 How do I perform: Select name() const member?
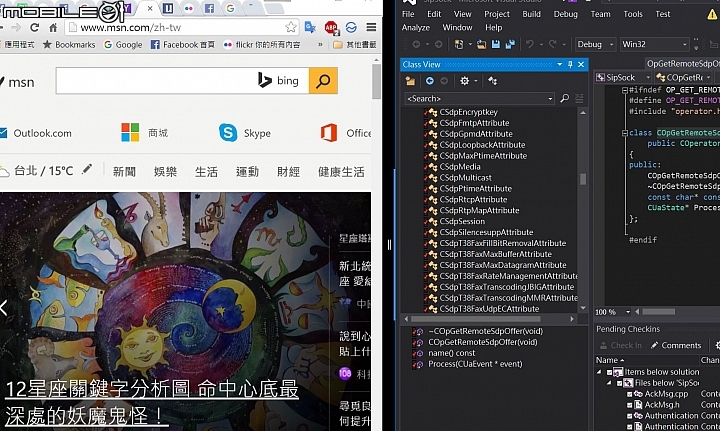point(452,353)
